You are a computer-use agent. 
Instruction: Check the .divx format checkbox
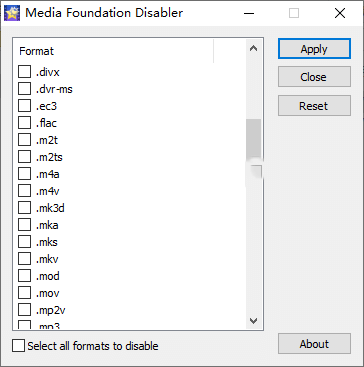[24, 72]
